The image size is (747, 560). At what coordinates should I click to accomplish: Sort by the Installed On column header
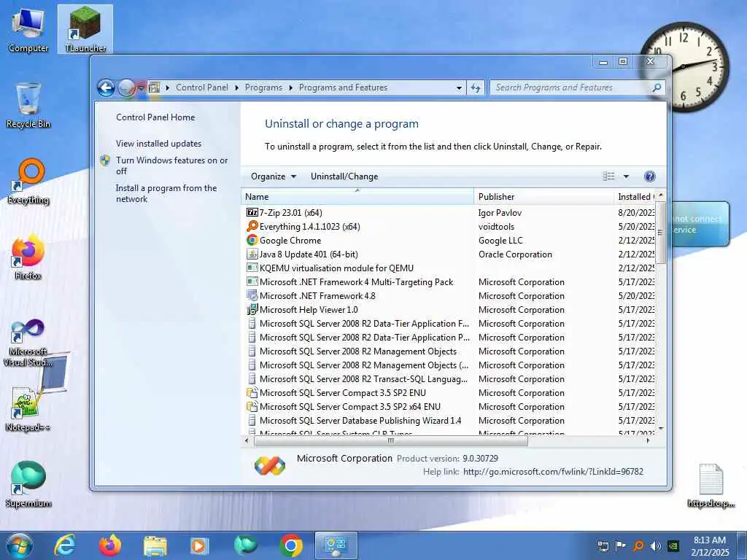click(x=635, y=197)
